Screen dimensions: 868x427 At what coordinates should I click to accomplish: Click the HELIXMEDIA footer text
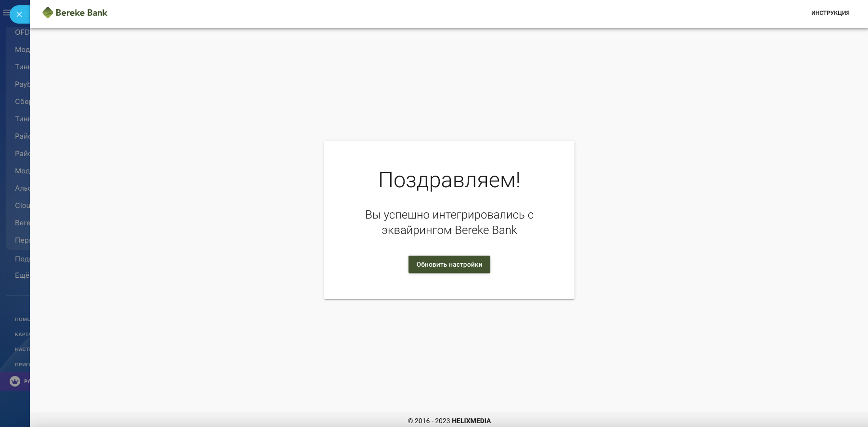[x=471, y=421]
